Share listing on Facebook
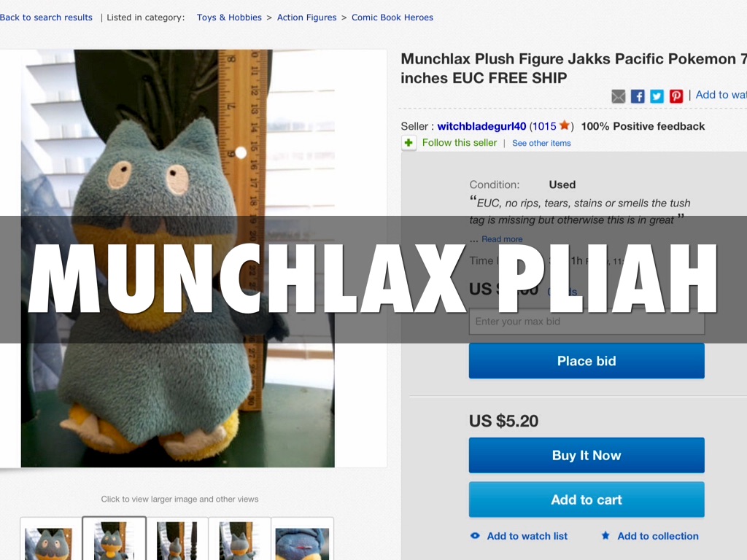The height and width of the screenshot is (560, 747). [638, 96]
